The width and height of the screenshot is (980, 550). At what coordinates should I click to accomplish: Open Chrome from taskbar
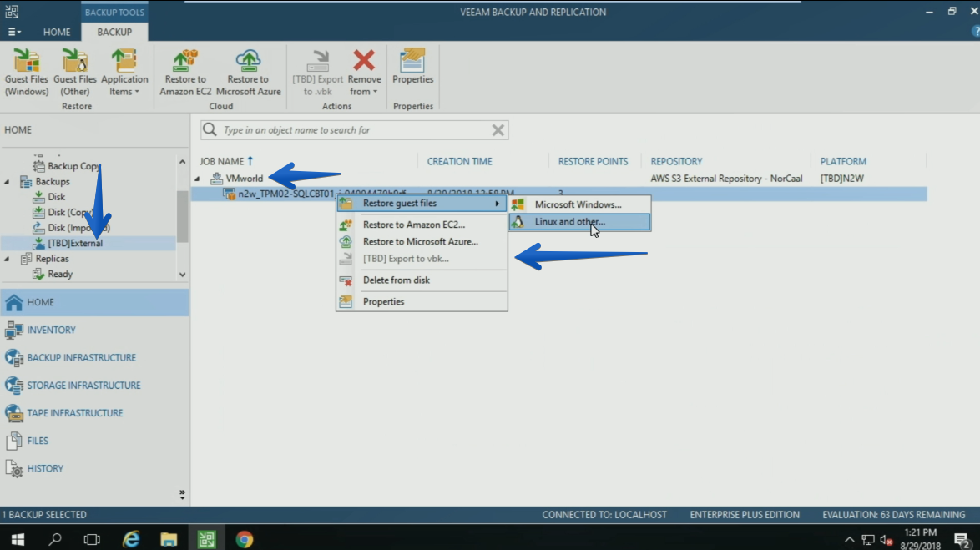(245, 539)
